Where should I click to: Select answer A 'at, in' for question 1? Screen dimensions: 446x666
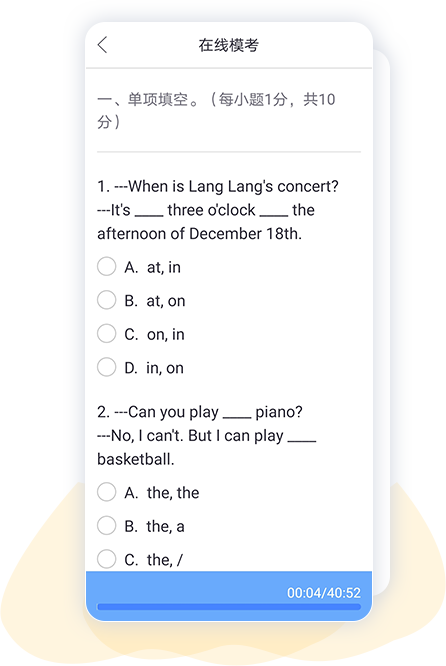tap(107, 267)
